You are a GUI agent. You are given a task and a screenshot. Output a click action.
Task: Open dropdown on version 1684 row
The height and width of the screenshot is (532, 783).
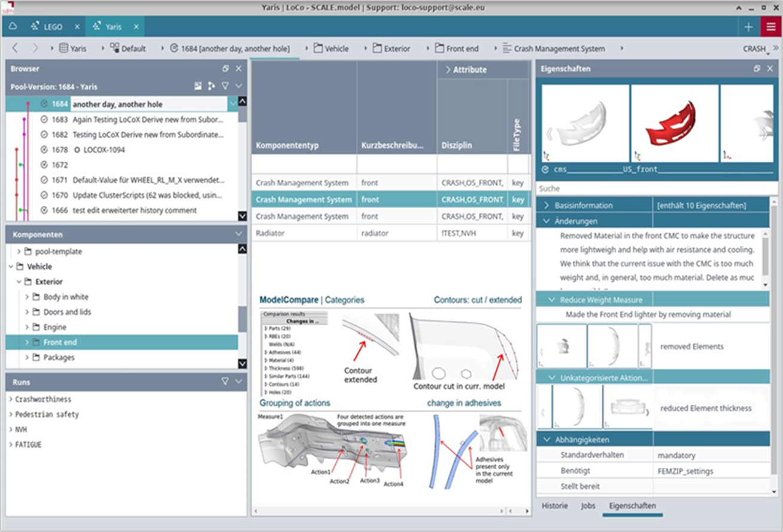(x=232, y=104)
